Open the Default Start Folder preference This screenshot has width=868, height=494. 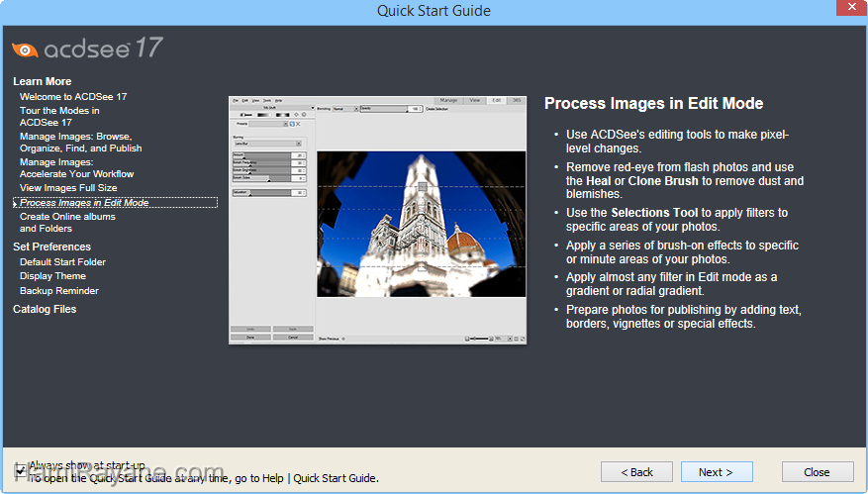[x=62, y=262]
